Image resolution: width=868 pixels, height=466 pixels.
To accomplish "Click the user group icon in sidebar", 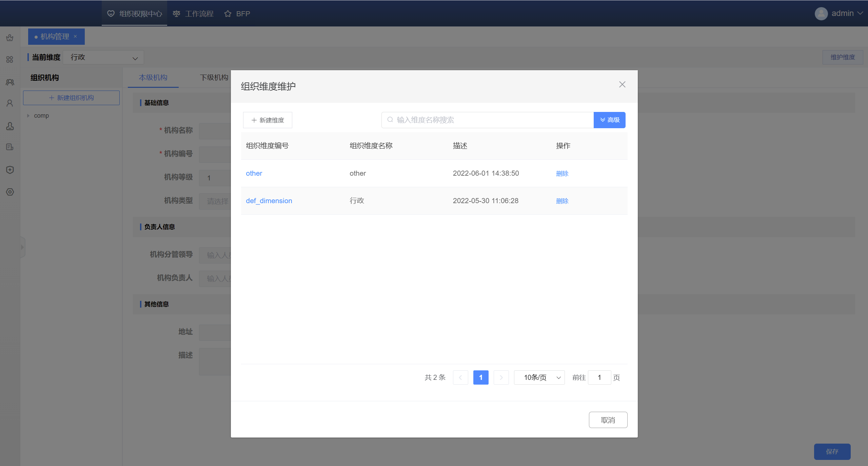I will click(10, 82).
